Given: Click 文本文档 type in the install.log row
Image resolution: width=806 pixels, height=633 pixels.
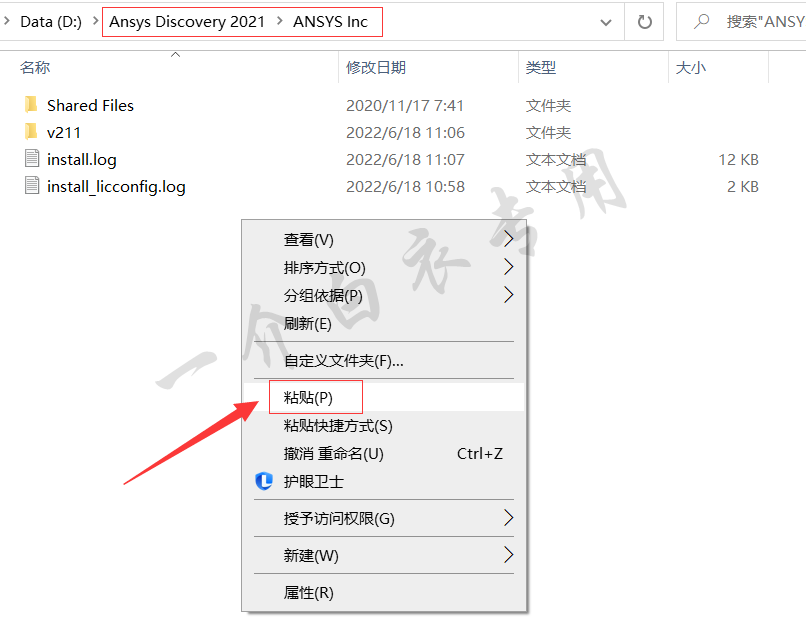Looking at the screenshot, I should [556, 159].
